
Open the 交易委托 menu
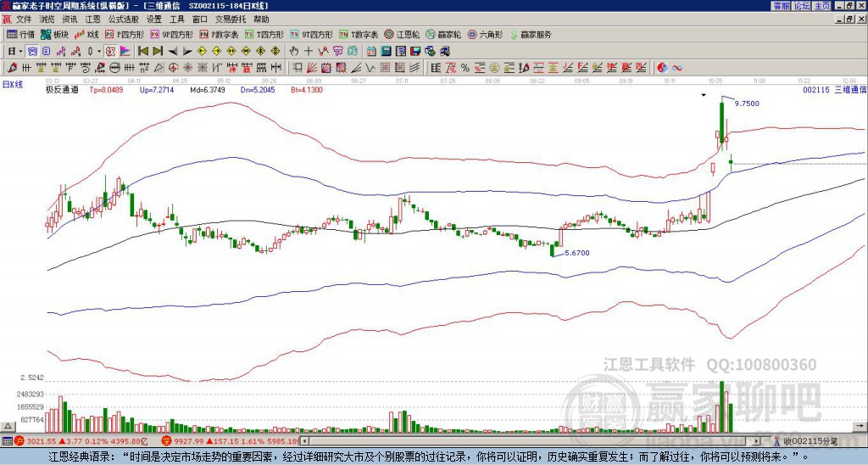231,20
